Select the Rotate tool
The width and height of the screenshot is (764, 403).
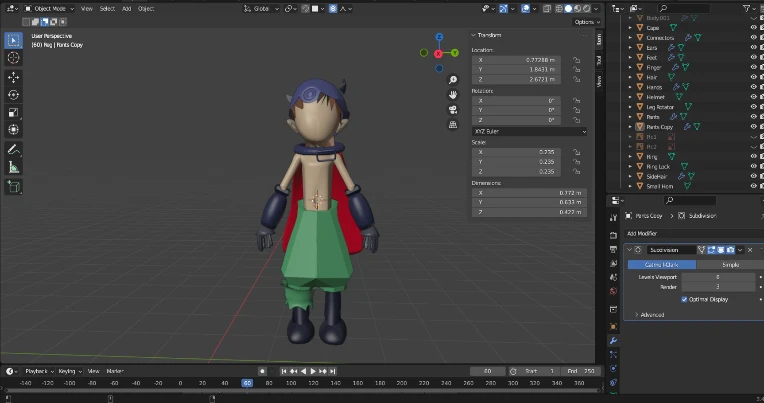tap(13, 95)
